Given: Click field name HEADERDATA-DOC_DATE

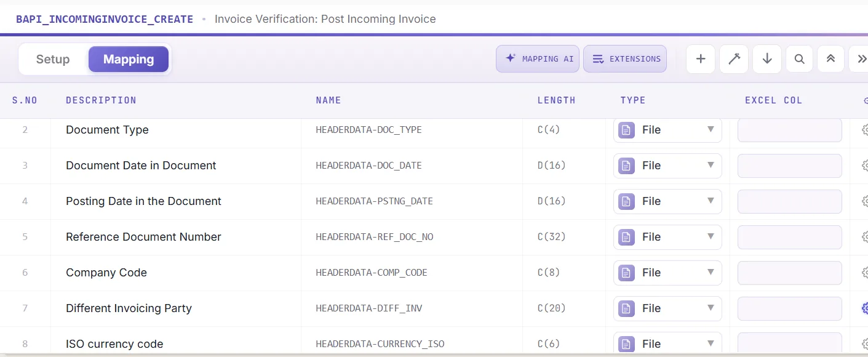Looking at the screenshot, I should [368, 166].
